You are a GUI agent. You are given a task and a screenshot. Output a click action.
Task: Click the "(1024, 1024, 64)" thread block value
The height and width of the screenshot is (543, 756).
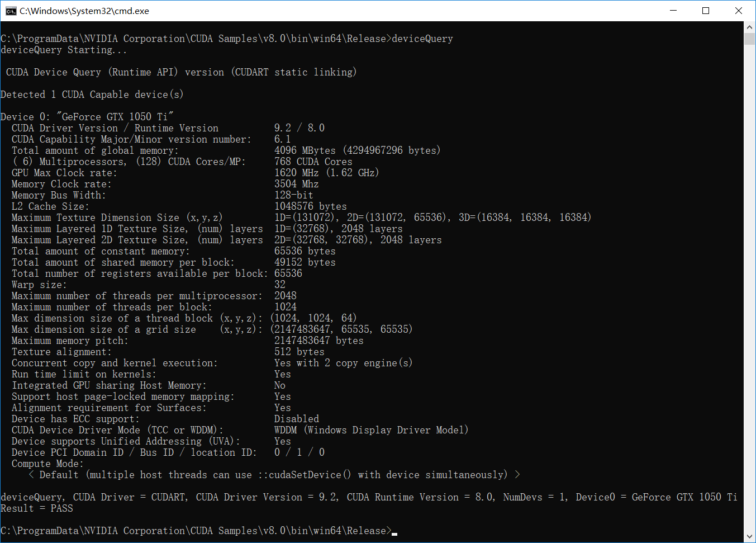click(x=313, y=318)
